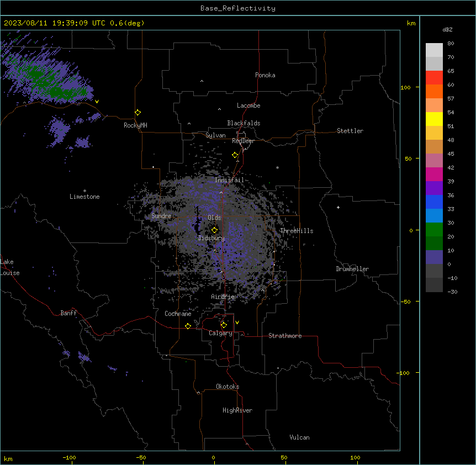Screen dimensions: 476x465
Task: Click the Innisfail label
Action: (x=229, y=180)
